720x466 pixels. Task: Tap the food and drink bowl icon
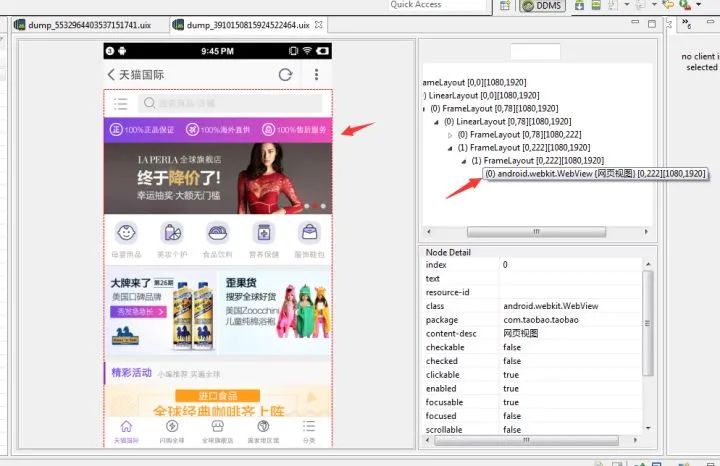[x=217, y=233]
